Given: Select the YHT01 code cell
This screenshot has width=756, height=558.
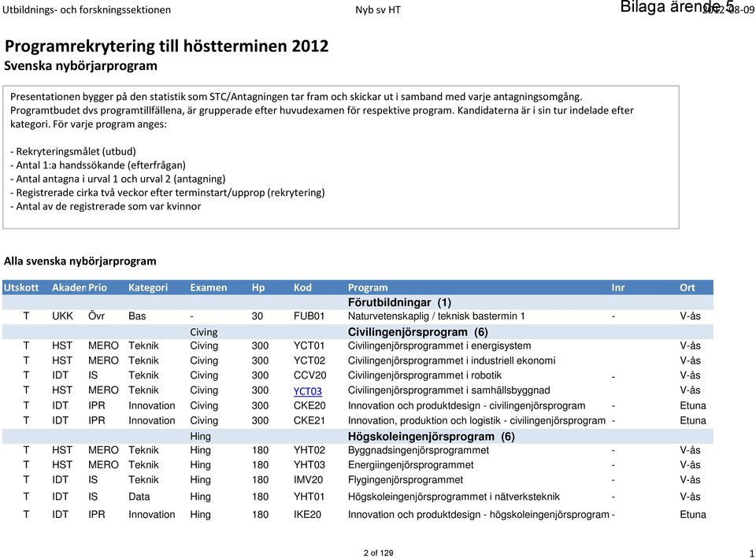Looking at the screenshot, I should point(309,497).
